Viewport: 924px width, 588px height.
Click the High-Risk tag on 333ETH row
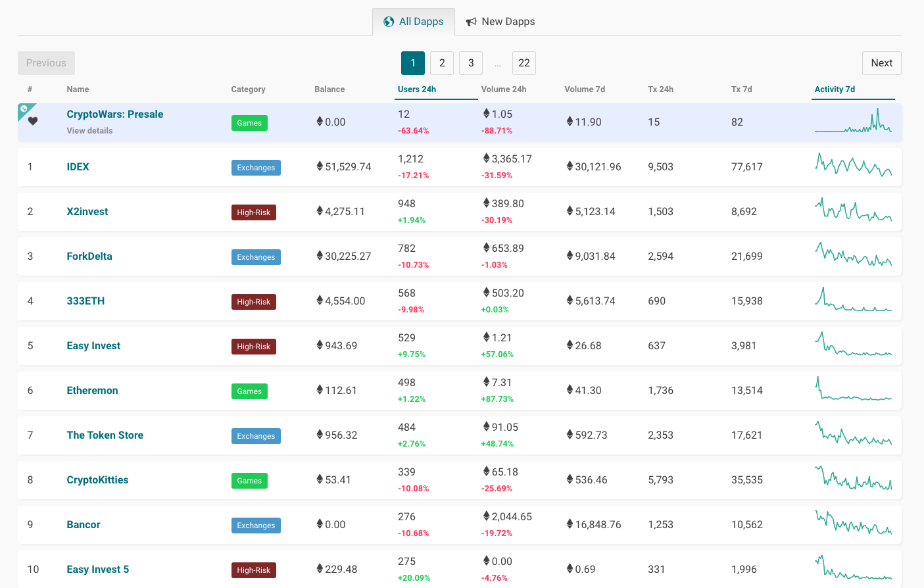tap(254, 302)
